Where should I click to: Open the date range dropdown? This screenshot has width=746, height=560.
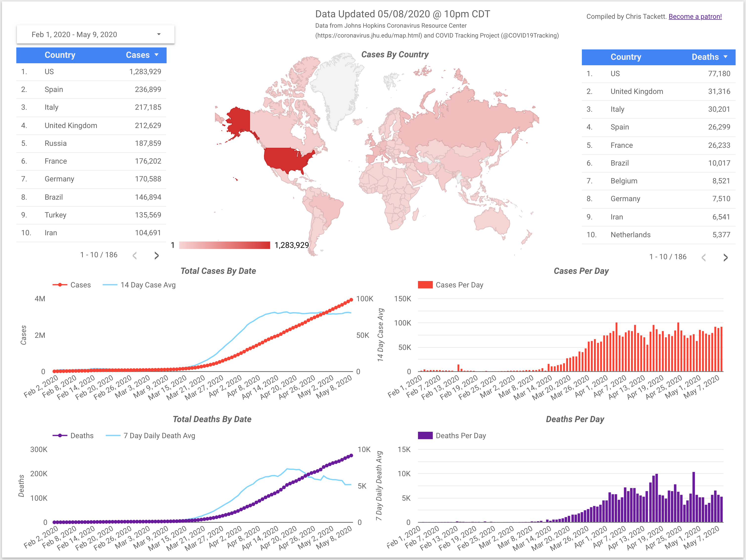tap(95, 34)
